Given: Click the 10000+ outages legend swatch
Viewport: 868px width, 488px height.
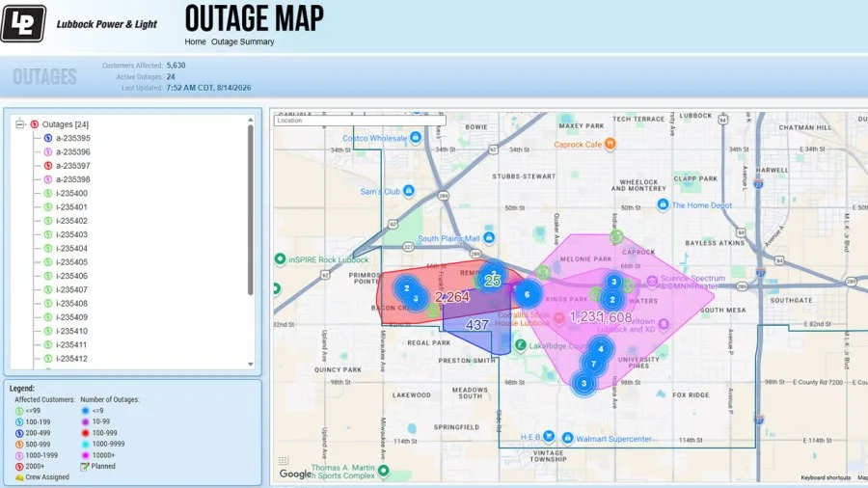Looking at the screenshot, I should [85, 455].
